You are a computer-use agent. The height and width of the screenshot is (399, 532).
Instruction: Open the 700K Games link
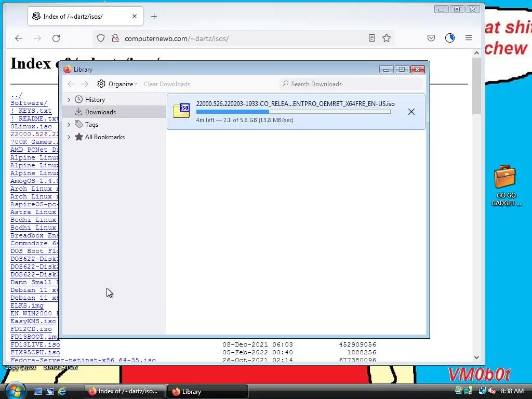(x=34, y=142)
